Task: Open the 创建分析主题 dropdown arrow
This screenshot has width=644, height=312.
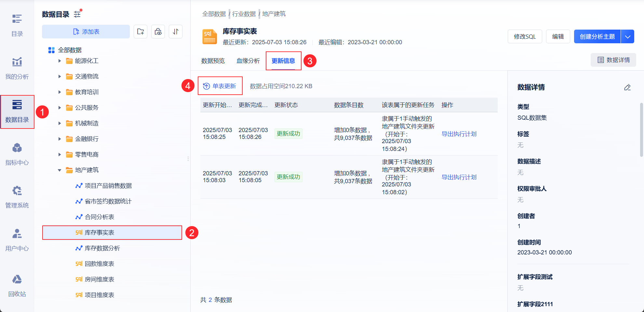Action: click(x=628, y=36)
